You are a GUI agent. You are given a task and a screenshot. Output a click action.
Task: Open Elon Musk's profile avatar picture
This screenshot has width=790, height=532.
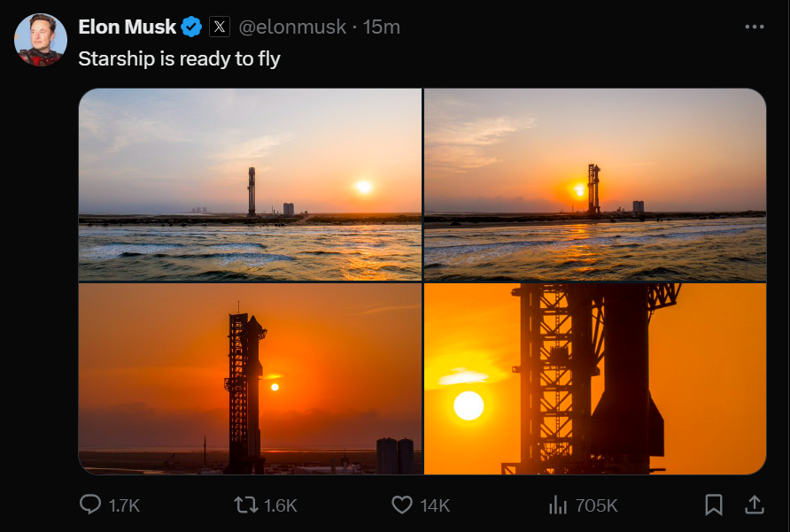pos(41,40)
